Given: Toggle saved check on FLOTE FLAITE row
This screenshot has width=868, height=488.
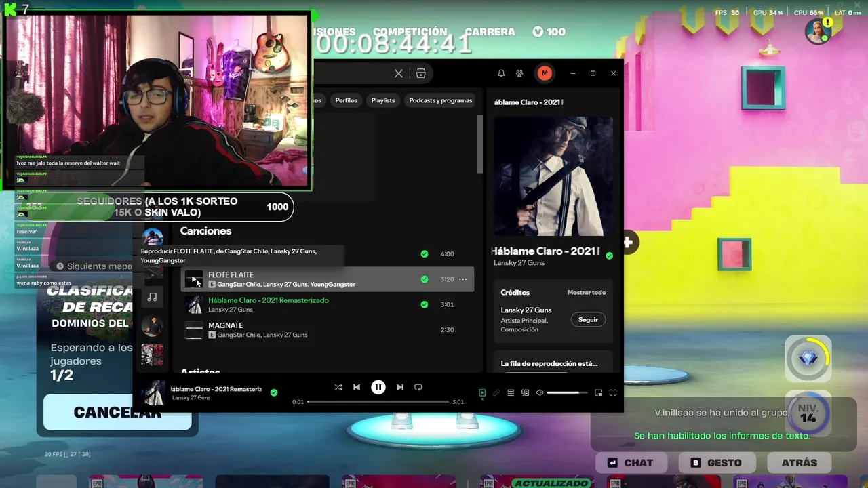Looking at the screenshot, I should [425, 279].
